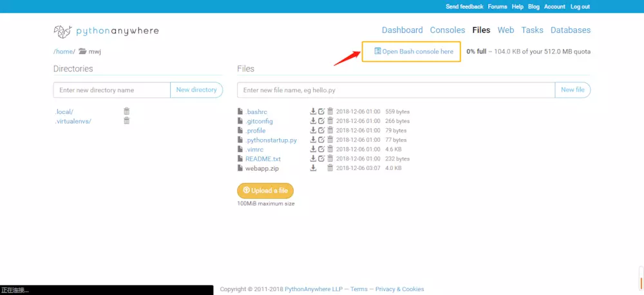Image resolution: width=644 pixels, height=295 pixels.
Task: Visit the Blog link
Action: point(533,6)
